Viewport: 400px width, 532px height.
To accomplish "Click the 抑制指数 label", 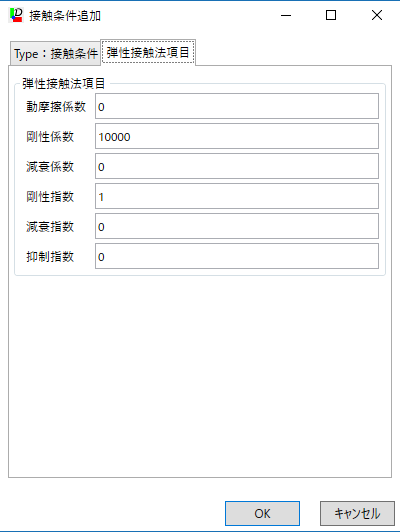I will tap(50, 256).
